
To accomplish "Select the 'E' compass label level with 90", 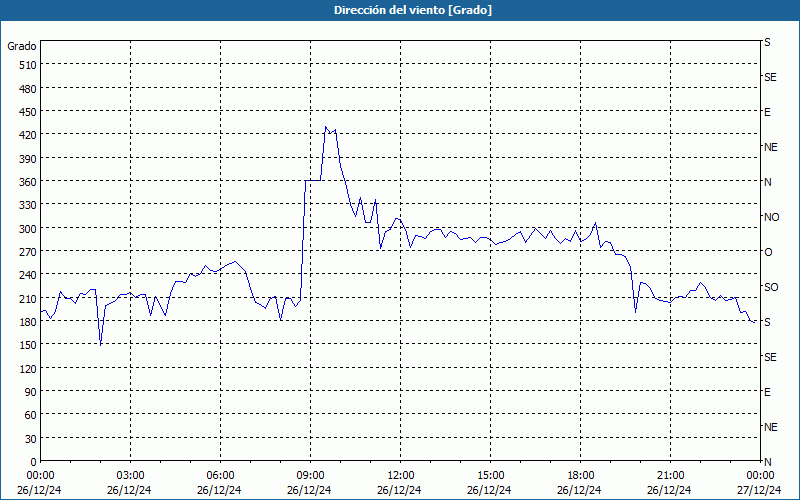I will point(767,392).
